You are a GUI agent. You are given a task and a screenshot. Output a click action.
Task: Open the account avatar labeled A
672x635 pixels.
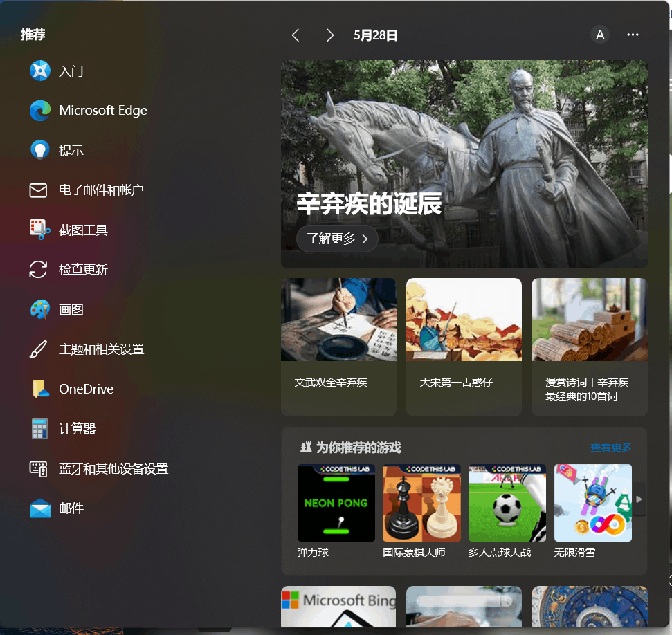(600, 35)
